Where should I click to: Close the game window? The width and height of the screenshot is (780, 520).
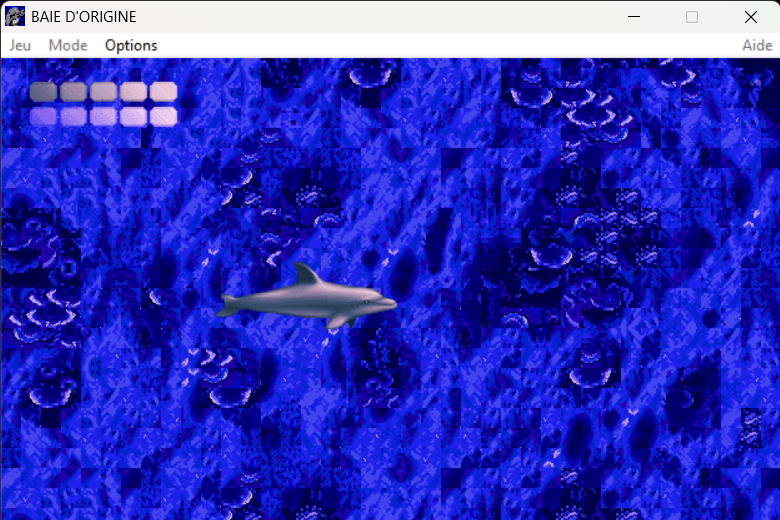pos(750,17)
